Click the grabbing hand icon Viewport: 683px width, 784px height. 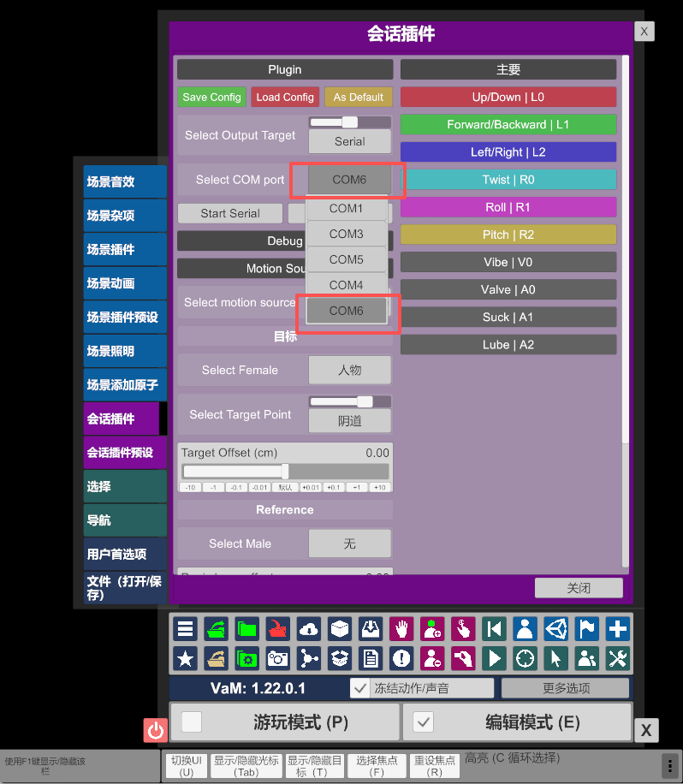tap(464, 658)
